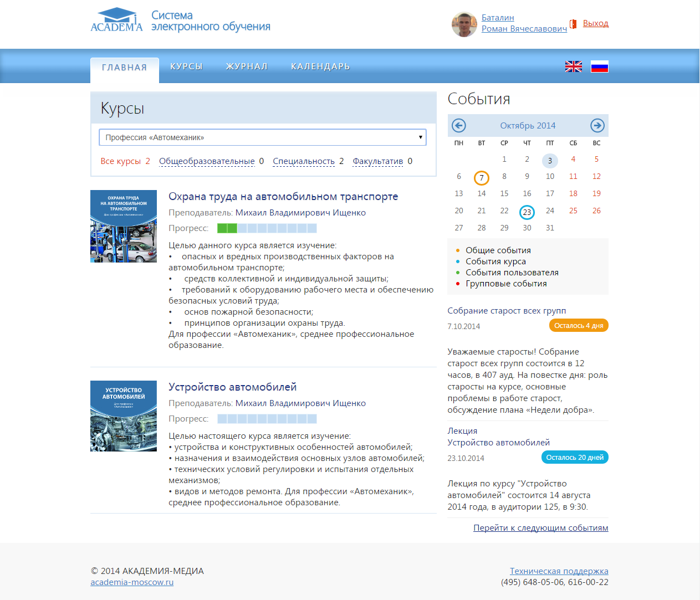Click the Academia logo
The width and height of the screenshot is (700, 600).
pyautogui.click(x=117, y=20)
